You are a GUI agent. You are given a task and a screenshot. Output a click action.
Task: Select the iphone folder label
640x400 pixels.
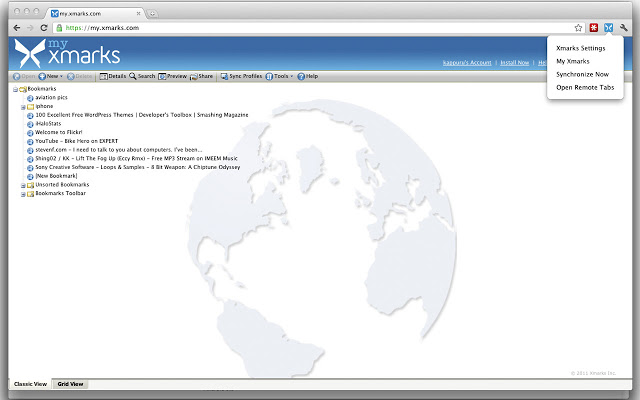44,106
